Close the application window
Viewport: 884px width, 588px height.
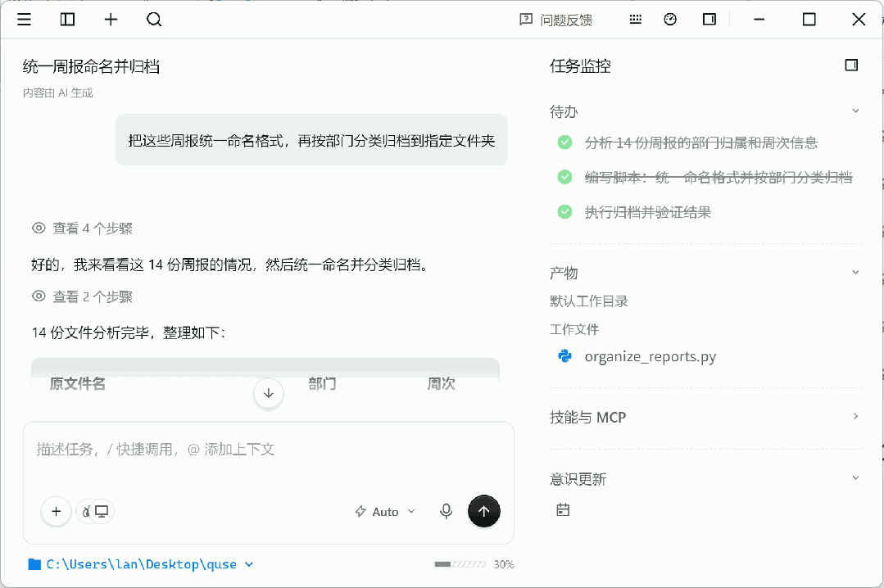click(x=859, y=20)
